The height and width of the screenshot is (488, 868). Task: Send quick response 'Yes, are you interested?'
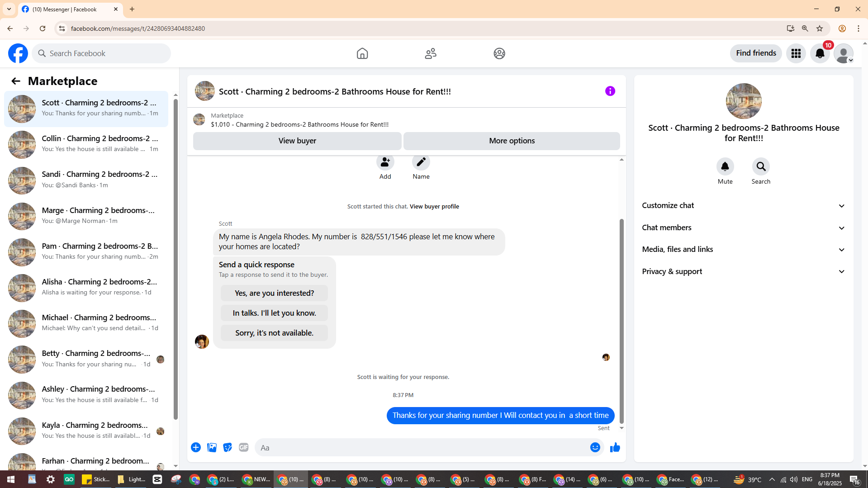tap(274, 293)
